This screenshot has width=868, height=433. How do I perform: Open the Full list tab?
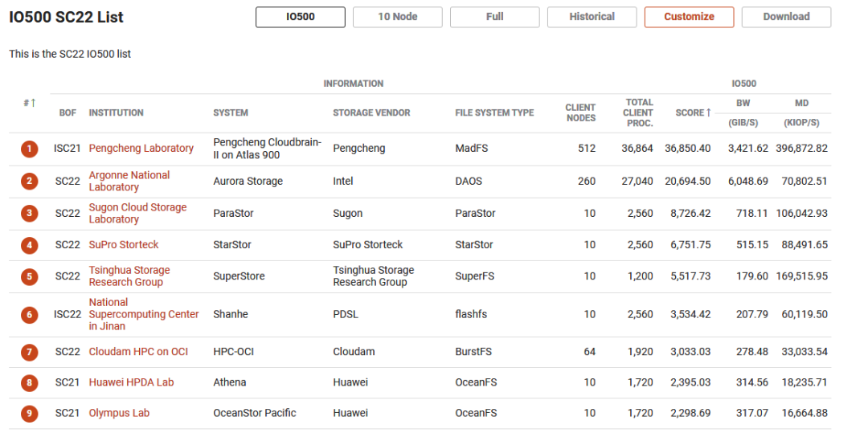(x=495, y=17)
